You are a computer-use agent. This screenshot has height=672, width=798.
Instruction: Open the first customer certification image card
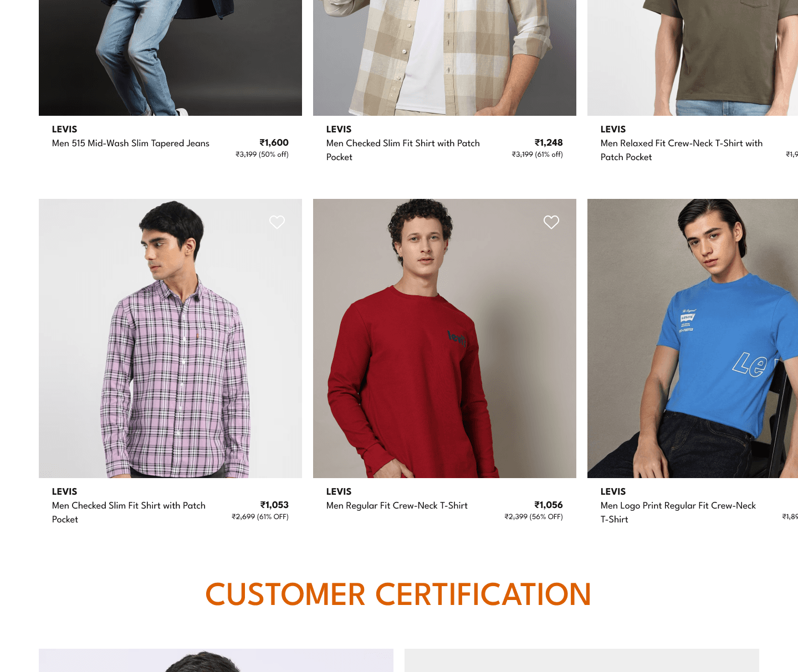pyautogui.click(x=216, y=660)
